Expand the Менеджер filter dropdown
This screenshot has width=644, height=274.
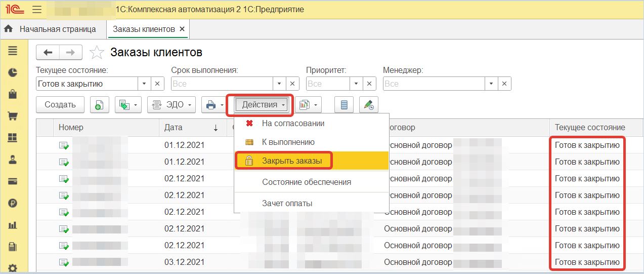click(491, 84)
